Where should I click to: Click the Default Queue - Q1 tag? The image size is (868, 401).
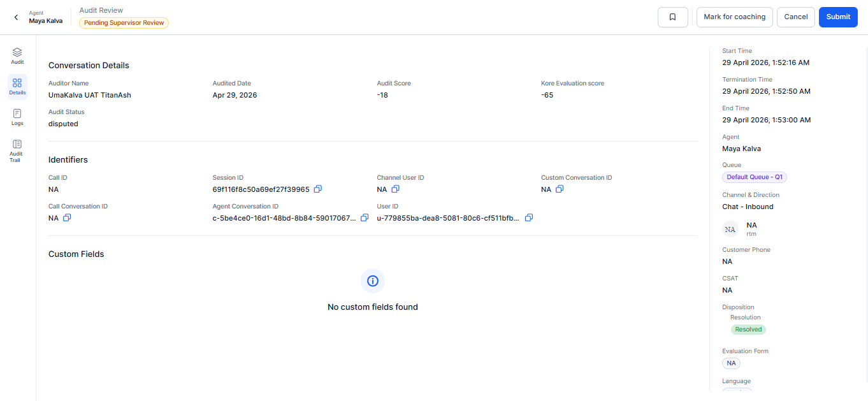click(x=755, y=177)
